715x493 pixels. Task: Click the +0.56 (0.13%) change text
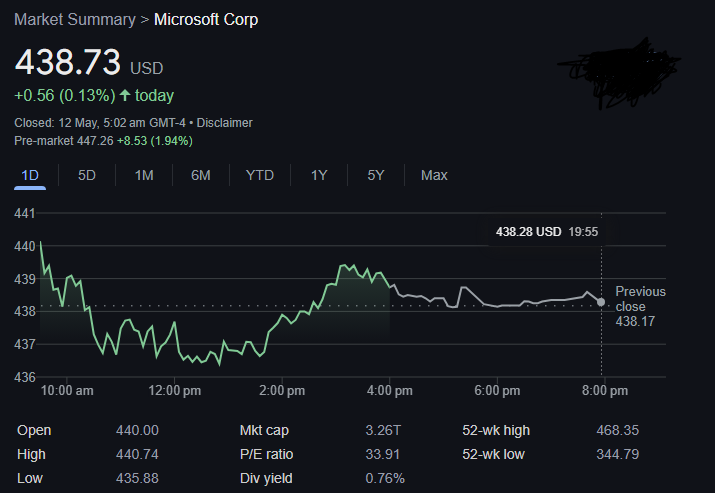pyautogui.click(x=65, y=95)
